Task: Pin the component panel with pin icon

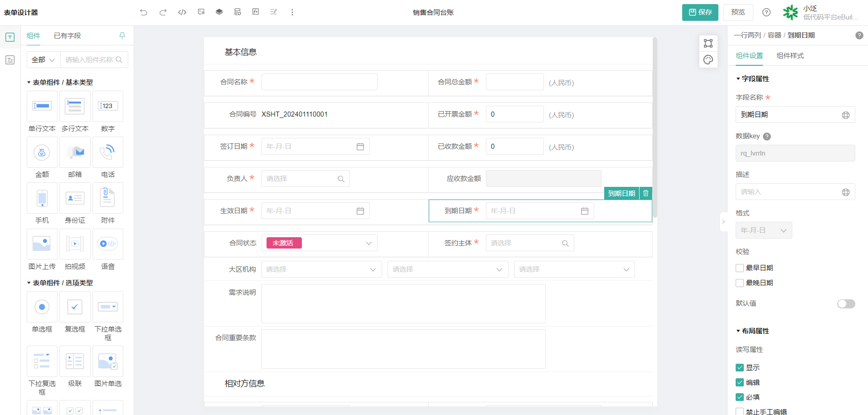Action: point(122,36)
